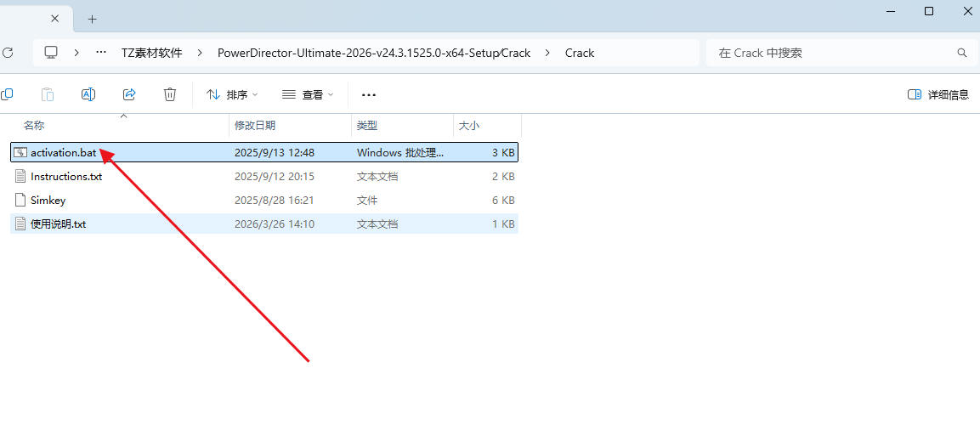Select the Instructions.txt file
Viewport: 980px width, 436px height.
tap(264, 177)
